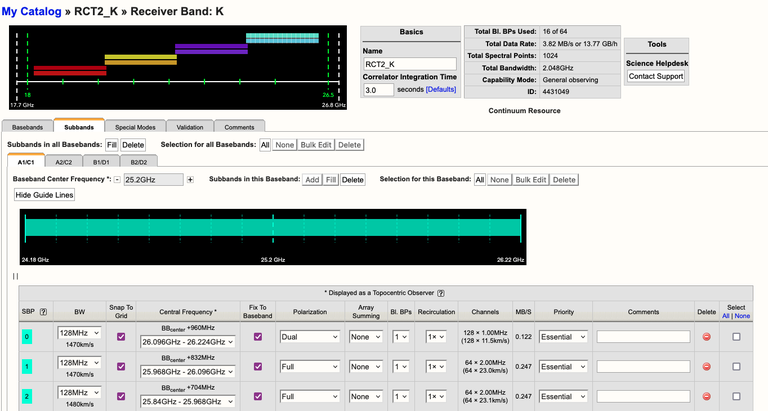Click the Hide Guide Lines button
The height and width of the screenshot is (411, 768).
click(44, 195)
